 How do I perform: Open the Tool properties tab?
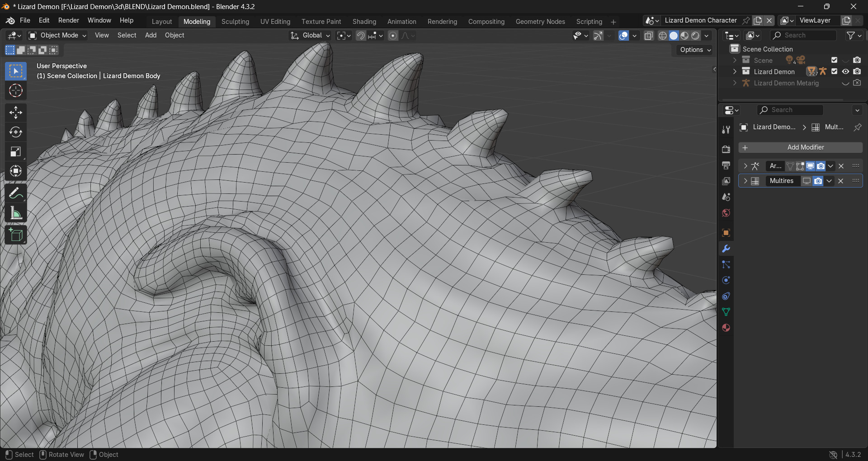coord(726,130)
